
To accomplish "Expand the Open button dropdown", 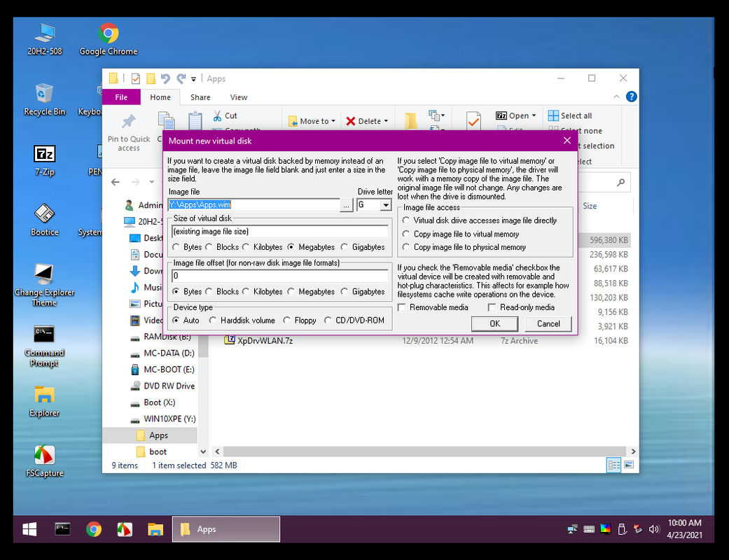I will pos(534,115).
